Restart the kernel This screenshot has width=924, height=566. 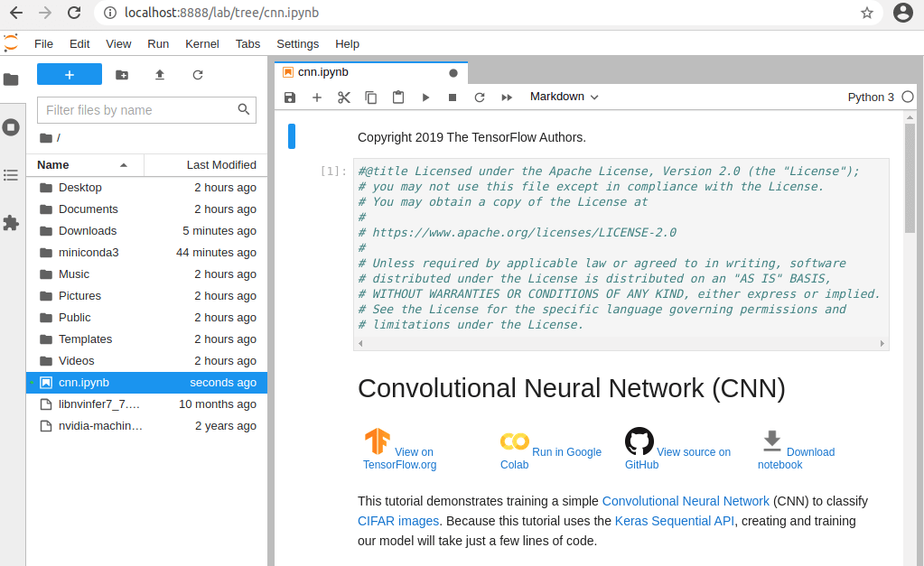pos(480,97)
